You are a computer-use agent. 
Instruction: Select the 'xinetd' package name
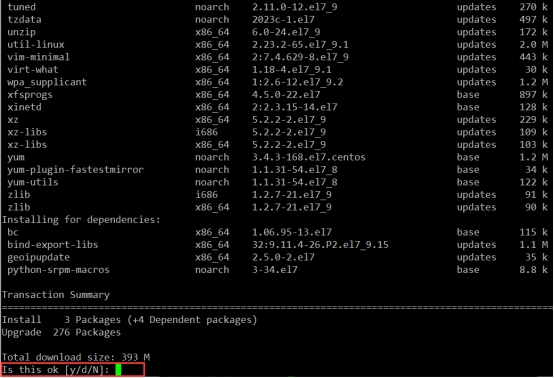[24, 107]
